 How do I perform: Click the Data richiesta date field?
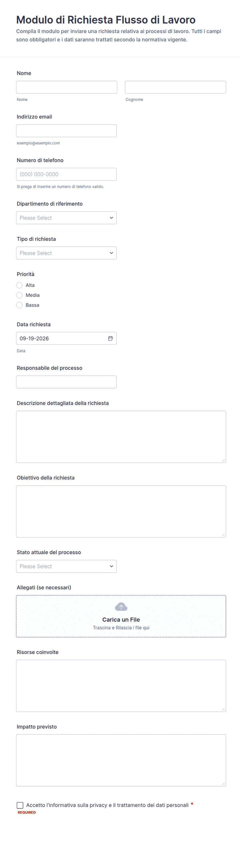66,338
